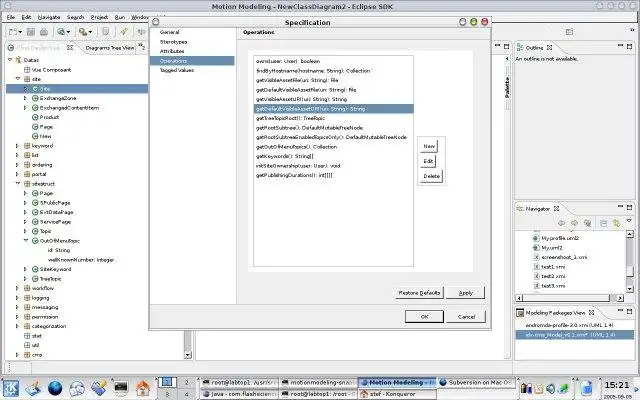Click Navigator collapse all icon
The width and height of the screenshot is (640, 400).
pos(603,223)
